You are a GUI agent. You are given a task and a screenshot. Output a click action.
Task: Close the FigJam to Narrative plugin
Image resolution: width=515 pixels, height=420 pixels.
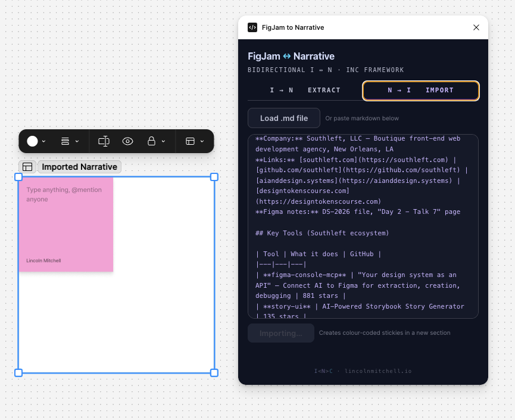(x=476, y=27)
